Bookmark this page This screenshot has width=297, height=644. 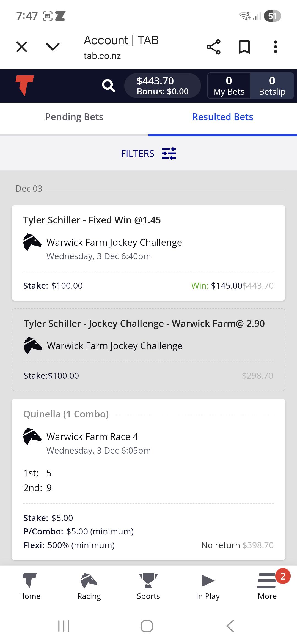click(x=244, y=47)
